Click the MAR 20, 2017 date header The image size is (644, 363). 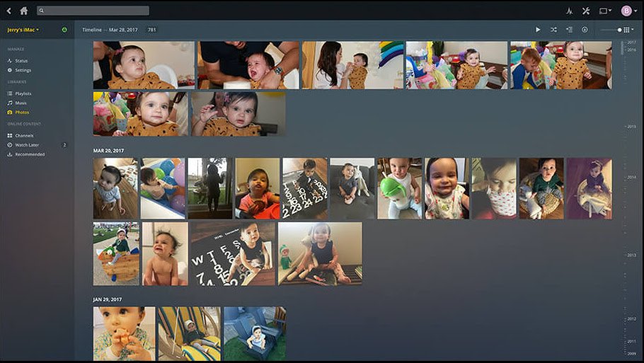(x=108, y=151)
